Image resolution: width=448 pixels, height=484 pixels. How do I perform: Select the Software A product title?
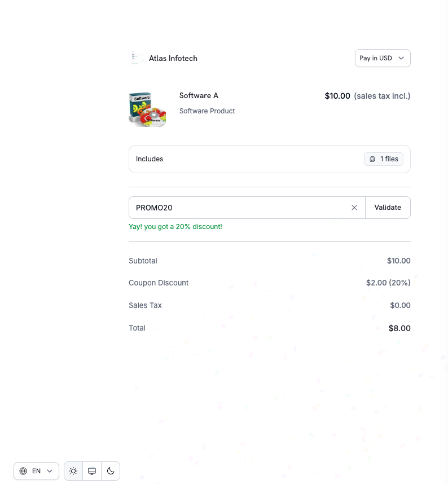(199, 95)
